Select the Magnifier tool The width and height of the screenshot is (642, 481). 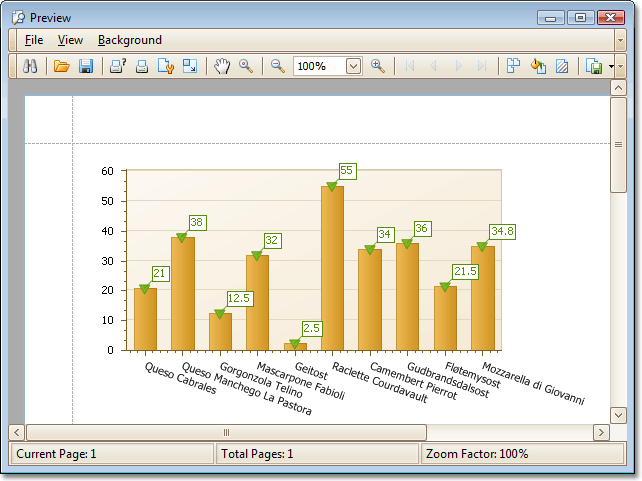(246, 66)
